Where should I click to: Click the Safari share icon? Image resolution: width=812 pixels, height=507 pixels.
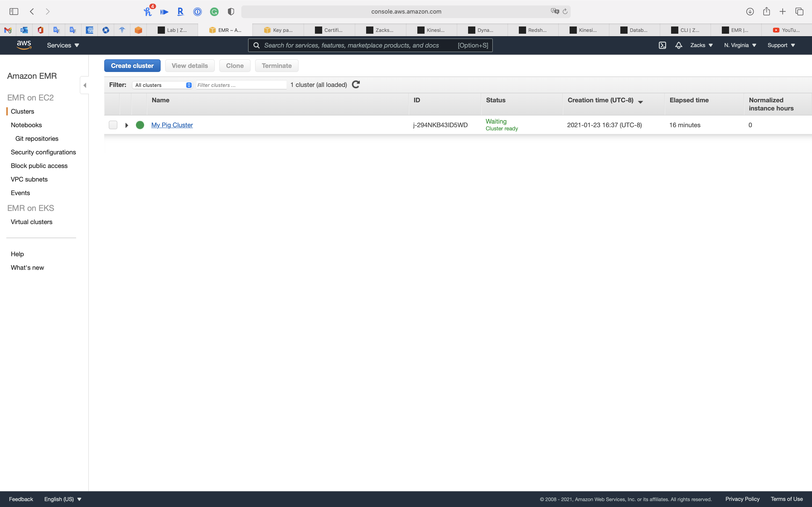(766, 11)
